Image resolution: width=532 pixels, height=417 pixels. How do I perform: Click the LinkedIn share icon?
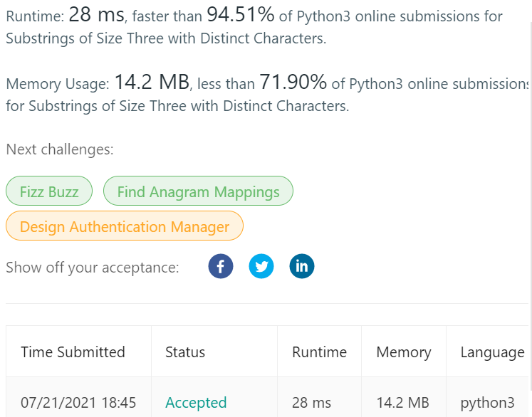(x=302, y=267)
